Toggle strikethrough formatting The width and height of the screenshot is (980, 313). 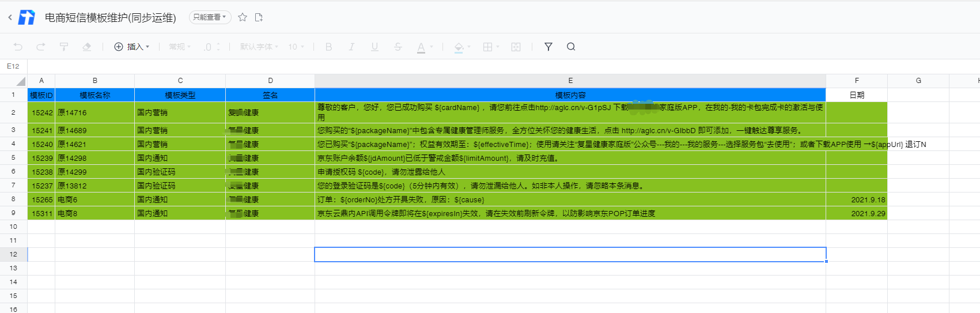(x=398, y=47)
